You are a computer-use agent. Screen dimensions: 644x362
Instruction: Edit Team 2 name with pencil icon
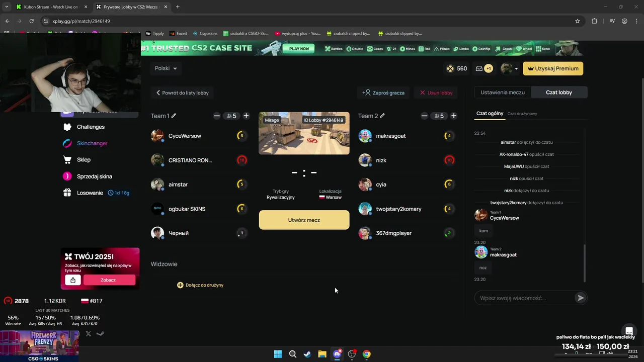(382, 116)
